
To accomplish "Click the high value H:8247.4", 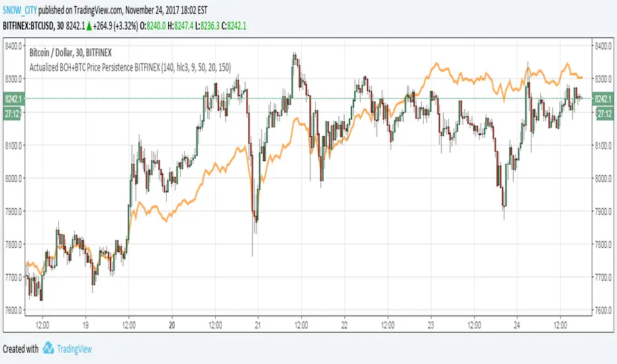I will [181, 26].
